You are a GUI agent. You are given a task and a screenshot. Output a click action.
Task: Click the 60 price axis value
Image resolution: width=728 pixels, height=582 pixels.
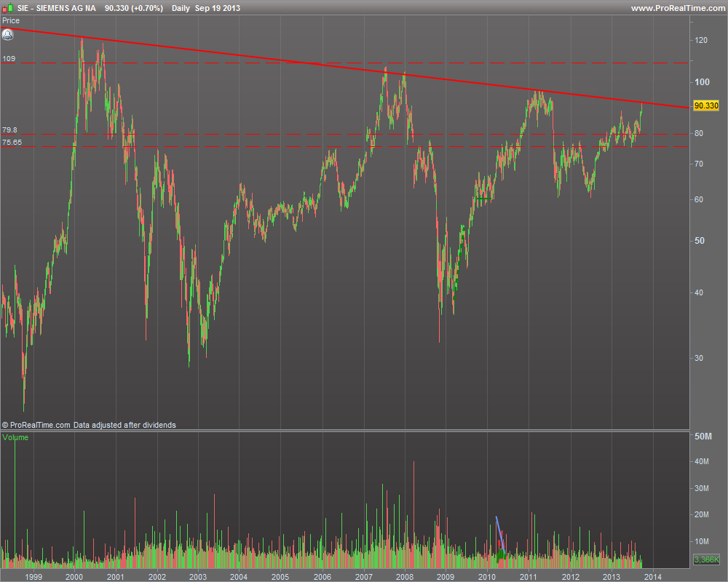(x=699, y=199)
